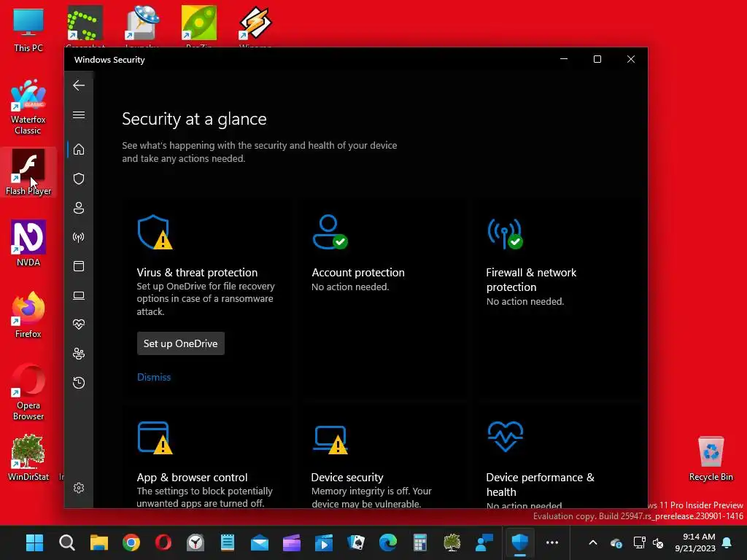
Task: Open Virus & threat protection shield in sidebar
Action: point(79,179)
